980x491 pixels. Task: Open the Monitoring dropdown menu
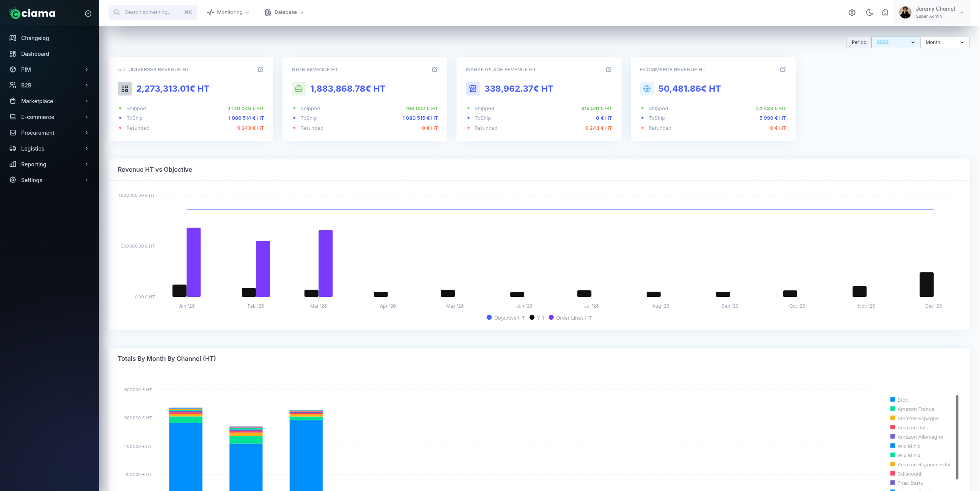tap(228, 12)
